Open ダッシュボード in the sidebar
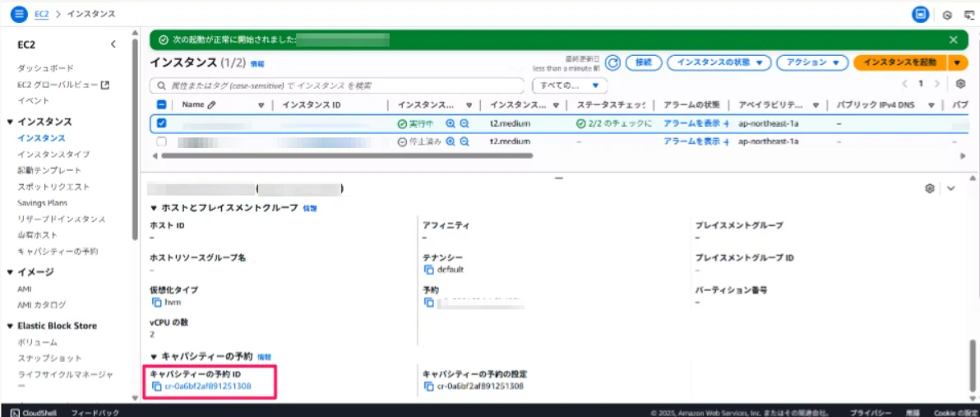The width and height of the screenshot is (980, 417). 45,67
